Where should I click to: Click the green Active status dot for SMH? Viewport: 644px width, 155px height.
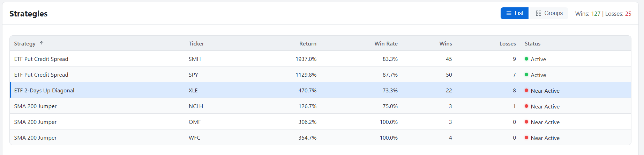click(x=526, y=59)
